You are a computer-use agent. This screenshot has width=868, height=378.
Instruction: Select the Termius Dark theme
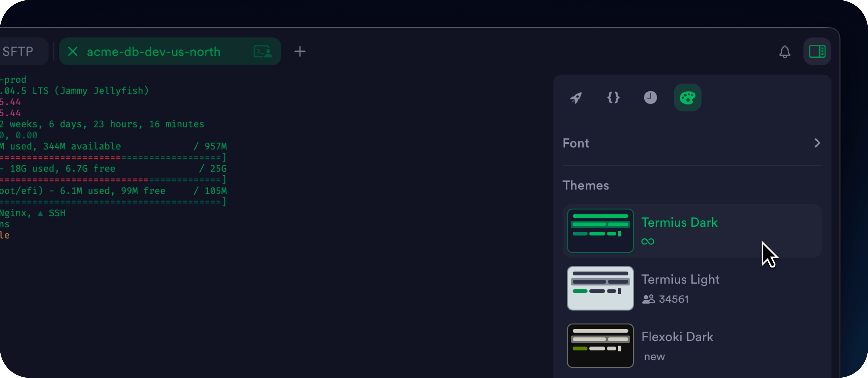tap(679, 223)
